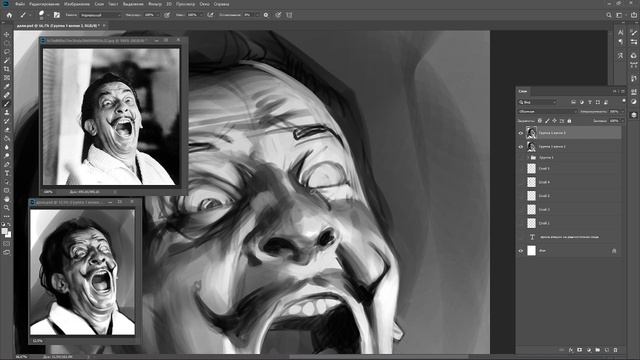Viewport: 640px width, 360px height.
Task: Open the layer fill dropdown arrow
Action: tap(623, 121)
